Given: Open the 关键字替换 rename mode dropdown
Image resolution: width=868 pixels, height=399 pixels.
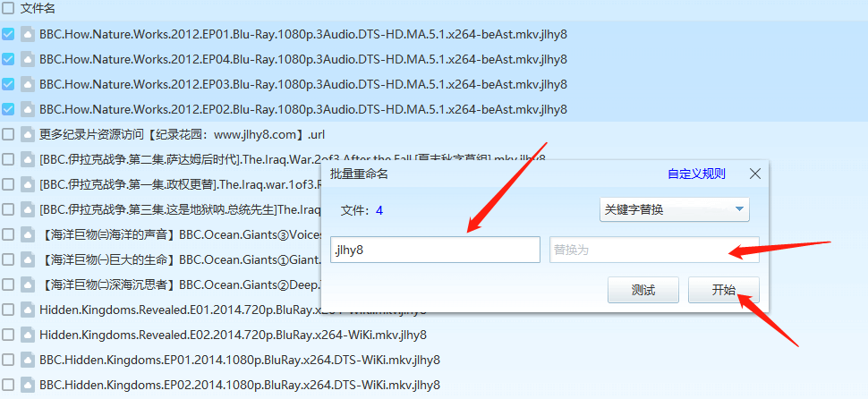Looking at the screenshot, I should coord(674,210).
